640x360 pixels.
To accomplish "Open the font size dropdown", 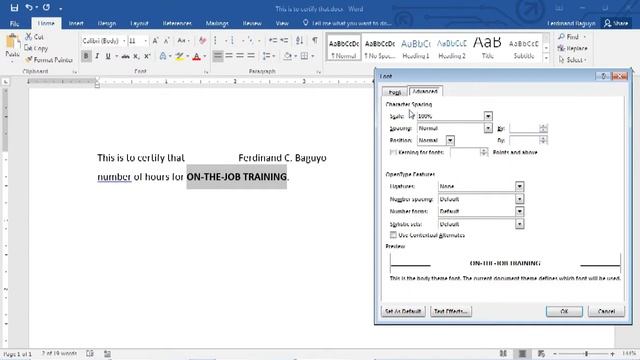I will coord(145,41).
